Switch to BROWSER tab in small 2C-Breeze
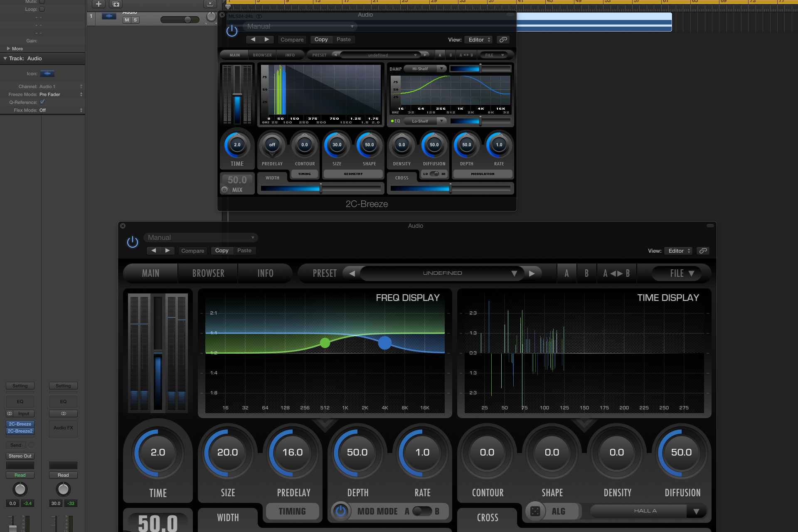This screenshot has height=532, width=798. pyautogui.click(x=262, y=55)
